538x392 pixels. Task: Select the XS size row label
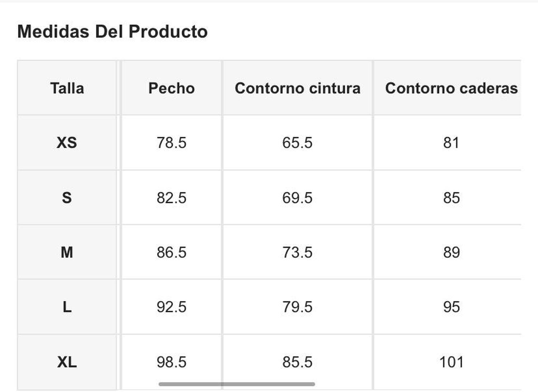67,143
